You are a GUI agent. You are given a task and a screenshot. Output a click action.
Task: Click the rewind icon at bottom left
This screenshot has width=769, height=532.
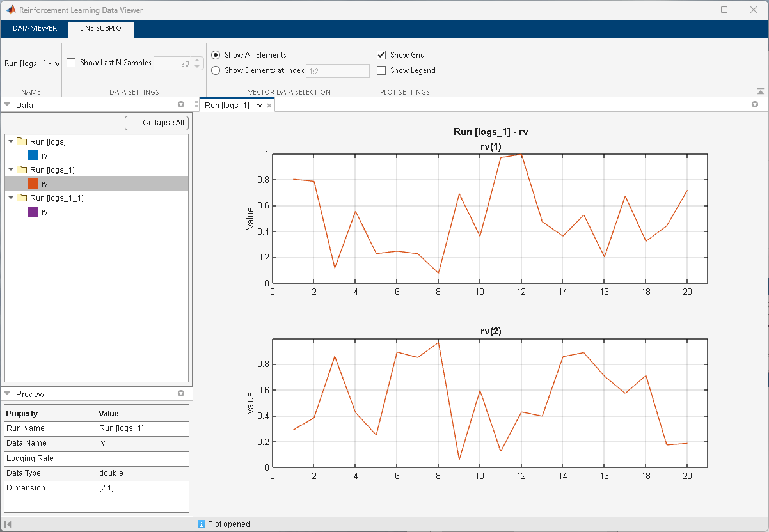tap(8, 524)
